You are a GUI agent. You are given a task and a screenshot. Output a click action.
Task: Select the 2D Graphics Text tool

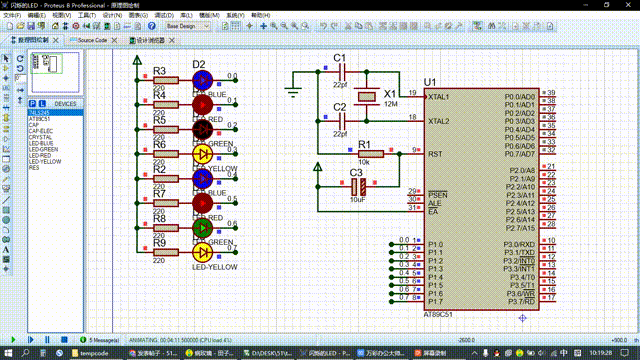pyautogui.click(x=6, y=249)
